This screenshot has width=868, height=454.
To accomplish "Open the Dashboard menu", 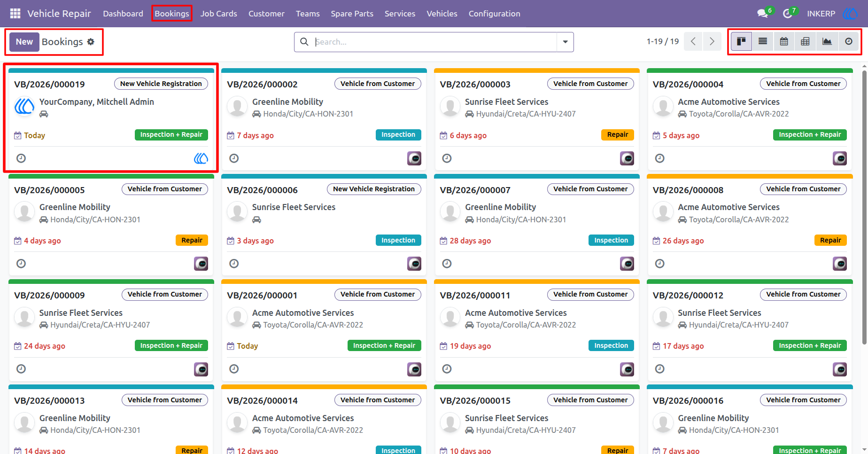I will coord(123,14).
